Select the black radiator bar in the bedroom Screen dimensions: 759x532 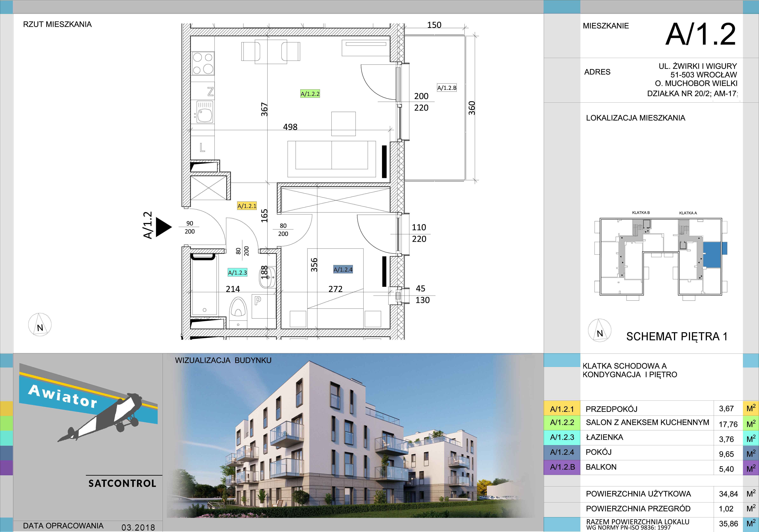384,271
